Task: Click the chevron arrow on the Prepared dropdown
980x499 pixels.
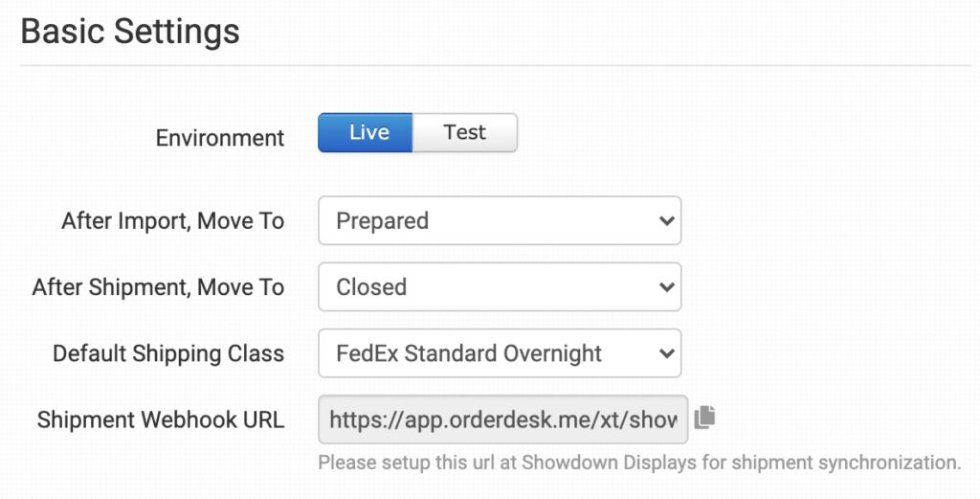Action: click(667, 221)
